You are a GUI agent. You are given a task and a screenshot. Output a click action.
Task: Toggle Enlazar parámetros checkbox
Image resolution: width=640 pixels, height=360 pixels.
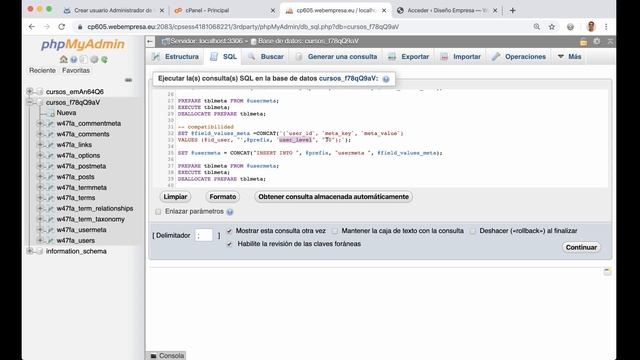click(158, 212)
